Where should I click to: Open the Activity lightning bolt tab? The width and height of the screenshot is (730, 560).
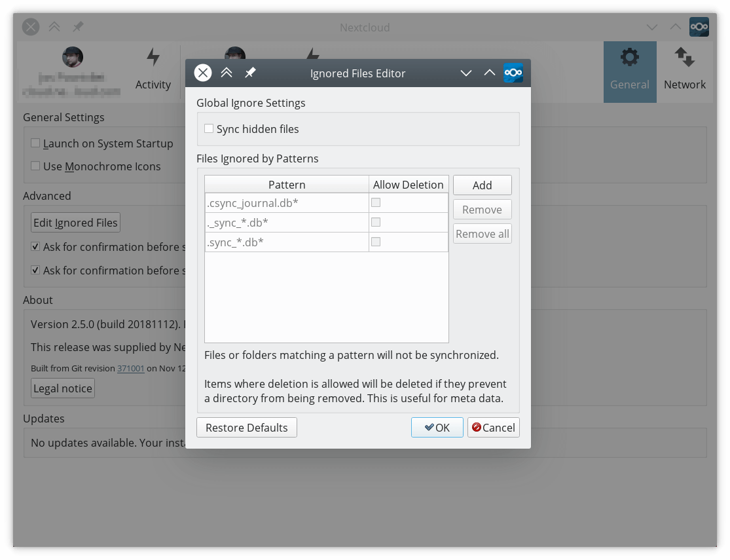click(153, 71)
